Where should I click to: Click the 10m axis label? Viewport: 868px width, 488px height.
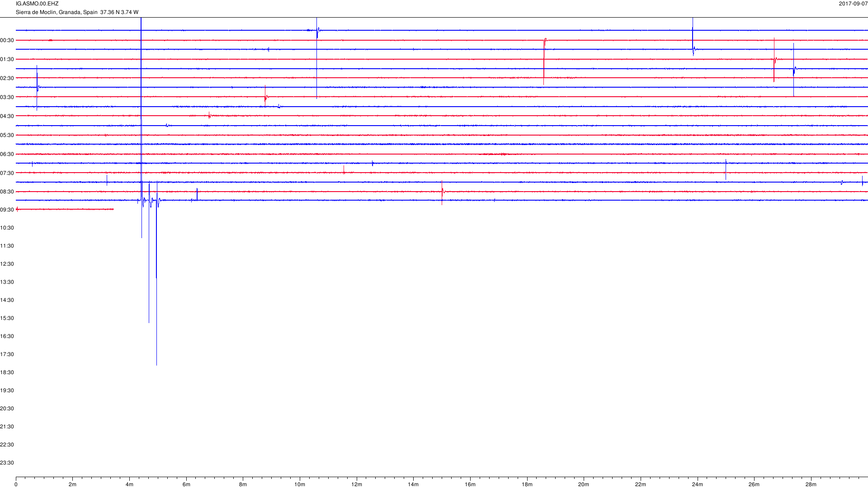point(300,485)
